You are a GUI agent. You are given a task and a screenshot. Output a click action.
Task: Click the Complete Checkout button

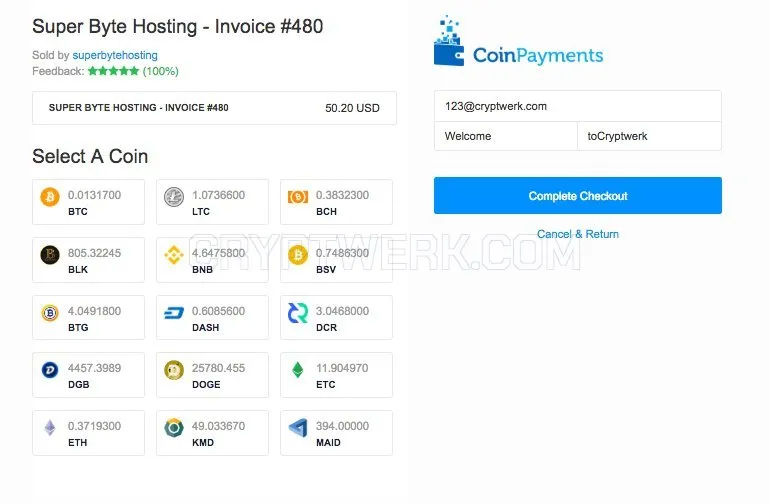point(578,196)
